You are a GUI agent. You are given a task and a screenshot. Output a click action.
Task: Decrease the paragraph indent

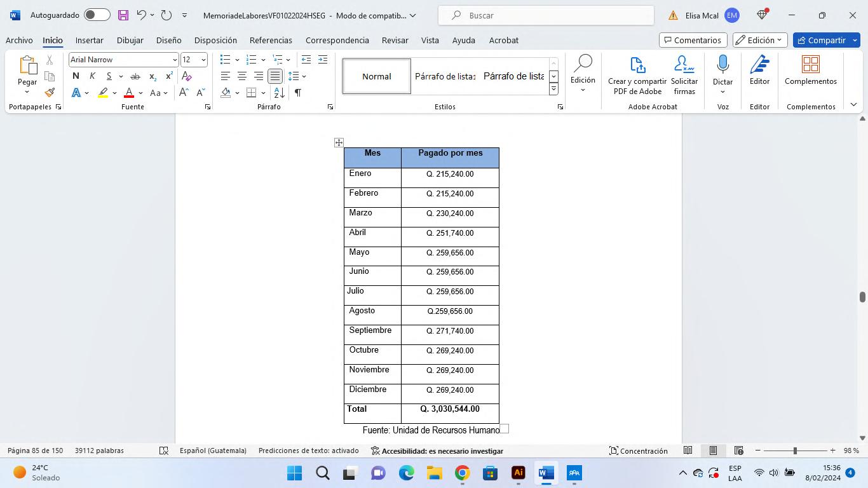point(306,60)
